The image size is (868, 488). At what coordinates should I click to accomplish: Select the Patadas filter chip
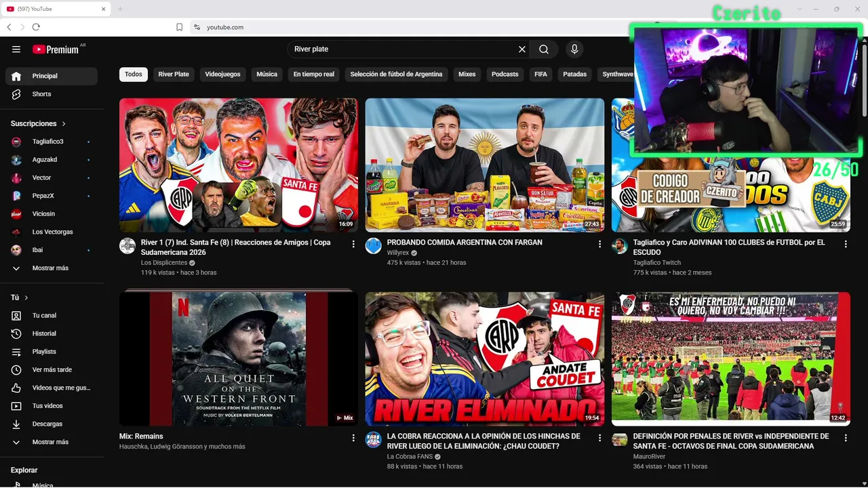tap(574, 75)
